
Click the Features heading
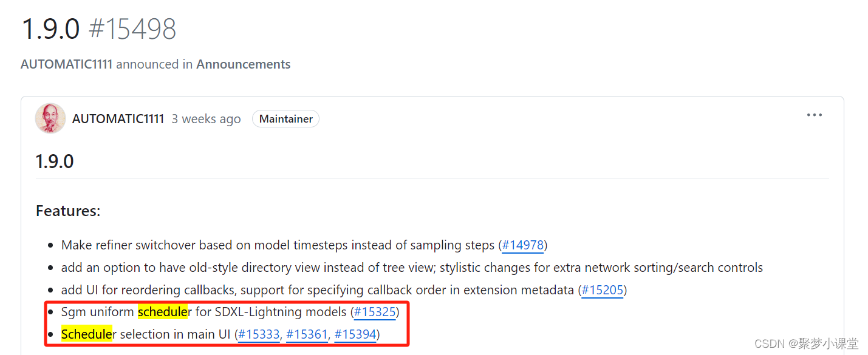pos(68,211)
